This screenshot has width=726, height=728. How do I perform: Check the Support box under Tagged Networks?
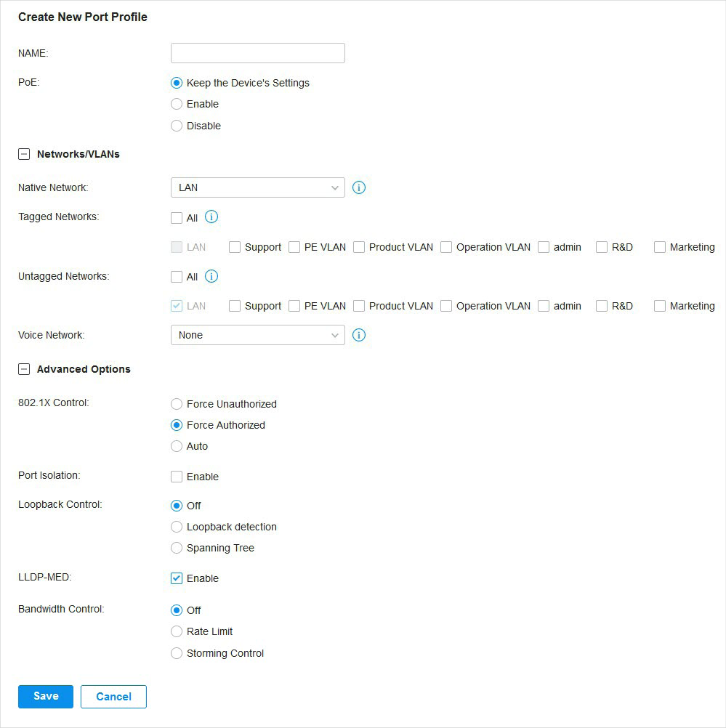[x=235, y=247]
